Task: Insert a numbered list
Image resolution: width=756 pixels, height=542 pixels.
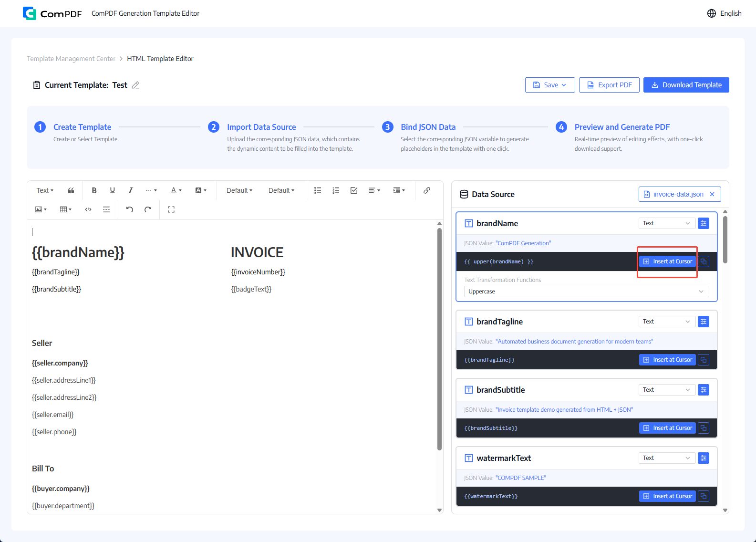Action: pos(336,190)
